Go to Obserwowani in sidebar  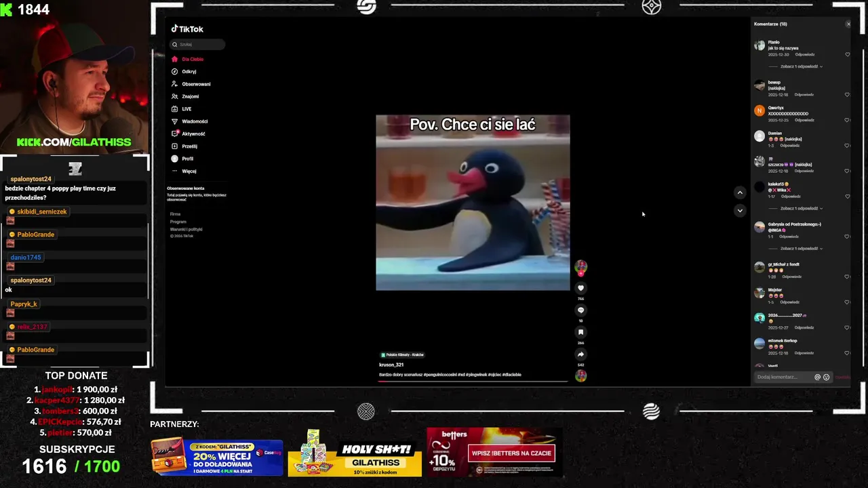[191, 84]
